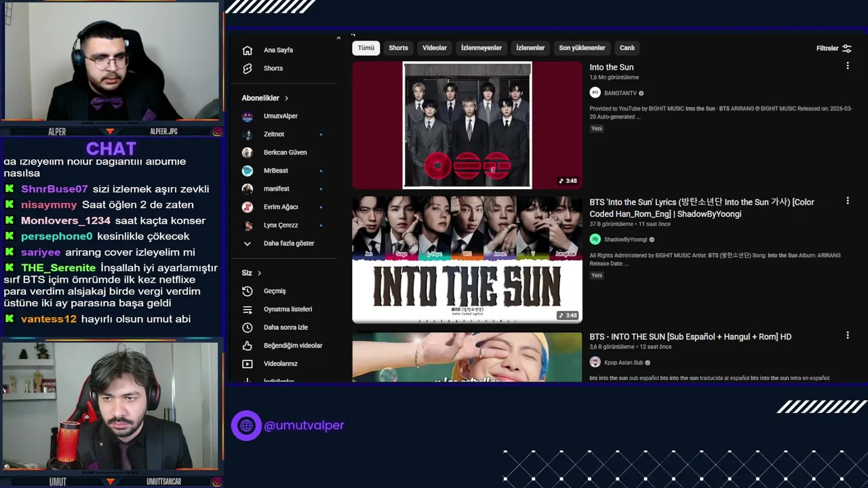Click chat username nisaymmy
The image size is (868, 488).
tap(49, 205)
